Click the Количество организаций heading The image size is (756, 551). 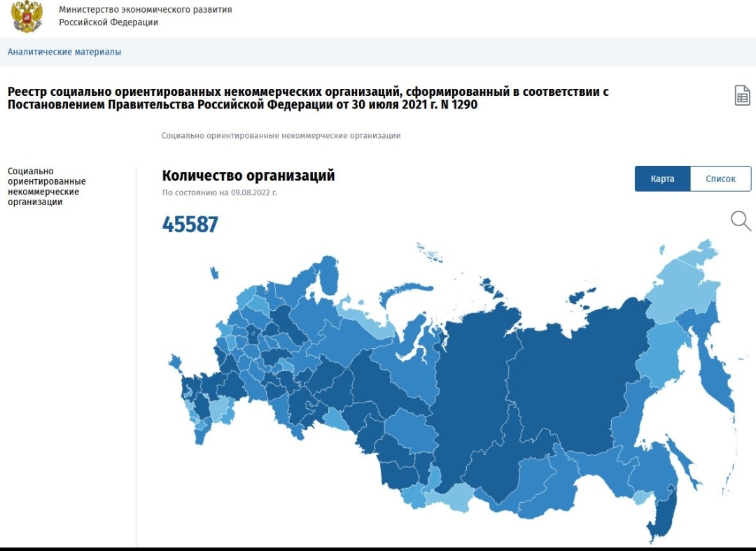coord(248,176)
